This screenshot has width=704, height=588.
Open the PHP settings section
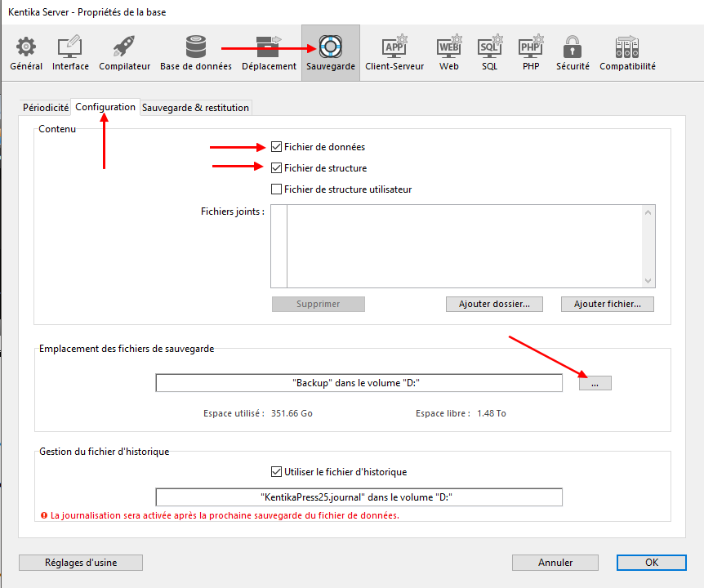(x=531, y=53)
